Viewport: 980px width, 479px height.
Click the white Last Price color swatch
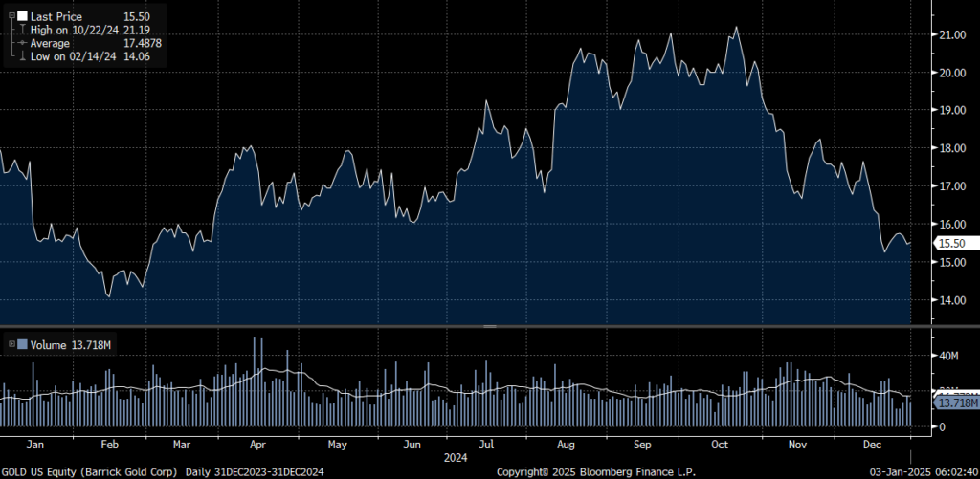20,17
